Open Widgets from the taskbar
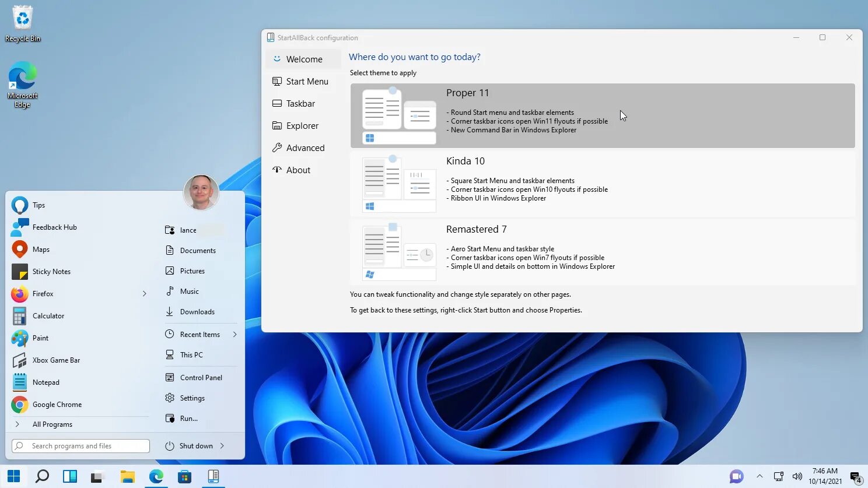The height and width of the screenshot is (488, 868). (x=70, y=476)
